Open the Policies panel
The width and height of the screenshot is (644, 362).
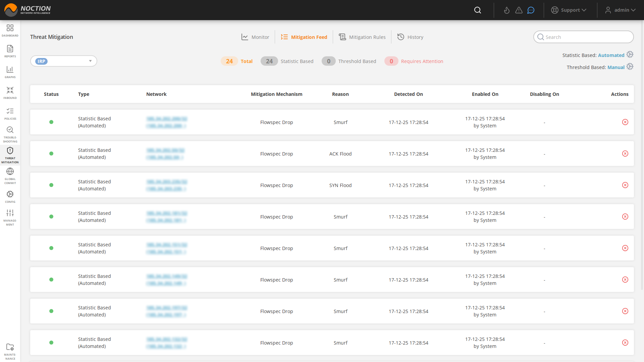click(x=10, y=113)
